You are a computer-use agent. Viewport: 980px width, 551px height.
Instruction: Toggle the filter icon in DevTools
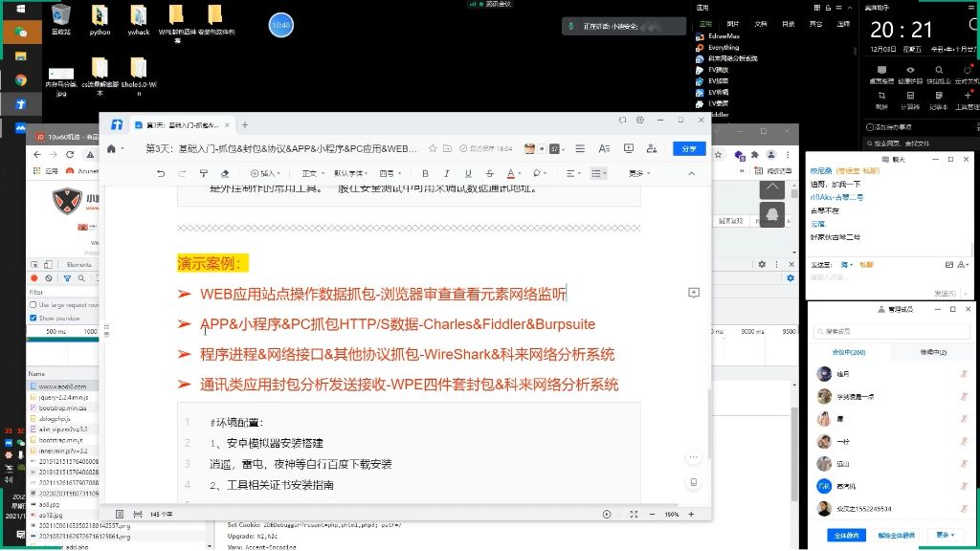[x=67, y=278]
